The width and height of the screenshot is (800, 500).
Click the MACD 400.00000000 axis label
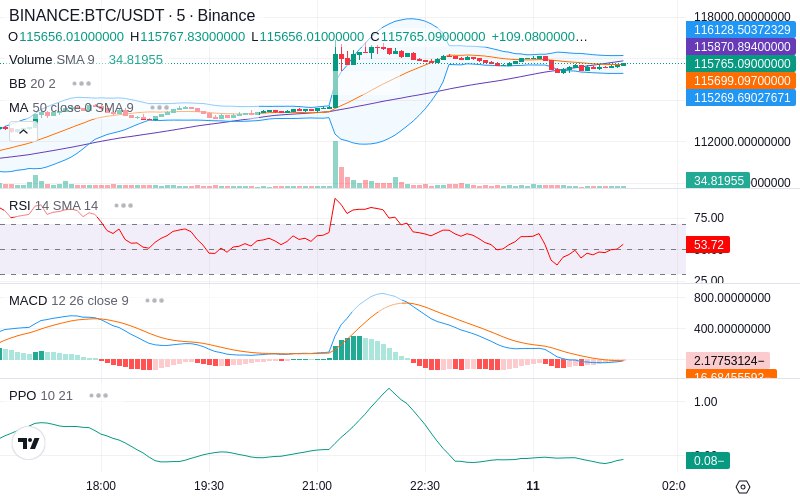732,329
